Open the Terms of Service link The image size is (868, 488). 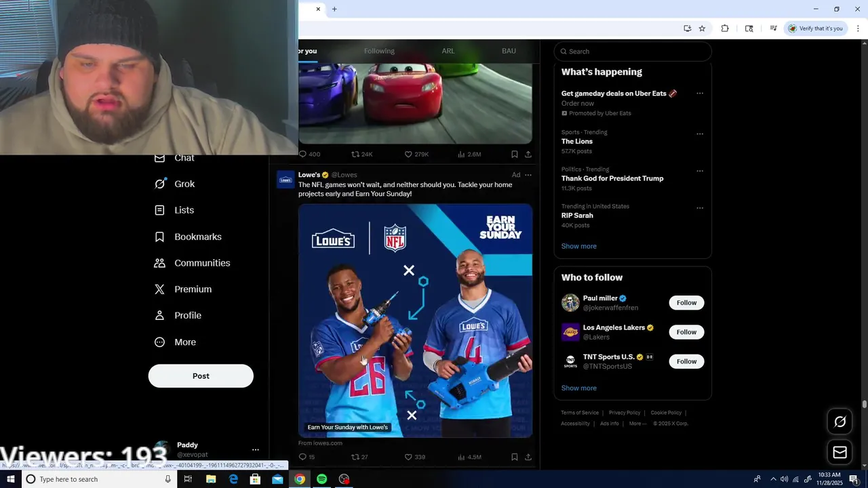pyautogui.click(x=580, y=413)
